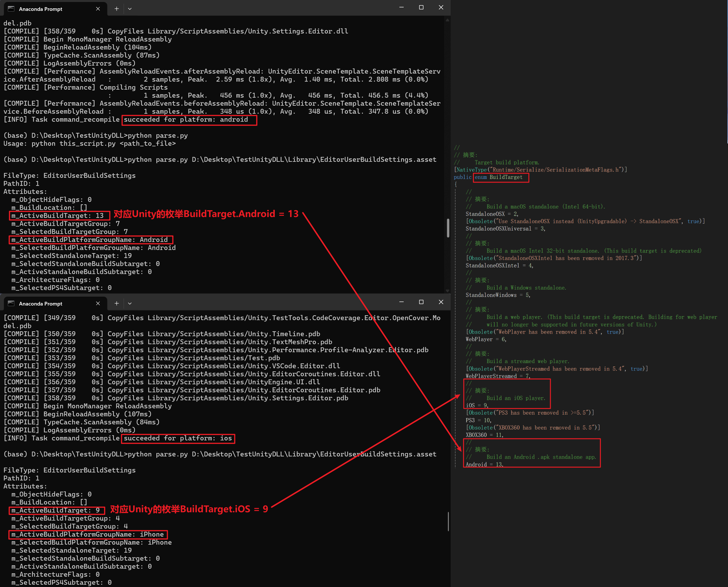Open the profile dropdown chevron in lower terminal

pos(129,303)
